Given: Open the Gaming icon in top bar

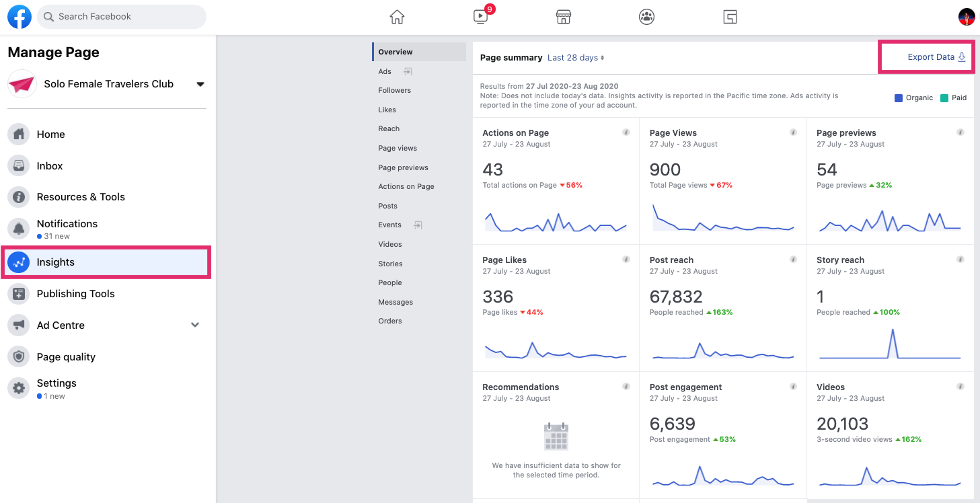Looking at the screenshot, I should pyautogui.click(x=730, y=17).
